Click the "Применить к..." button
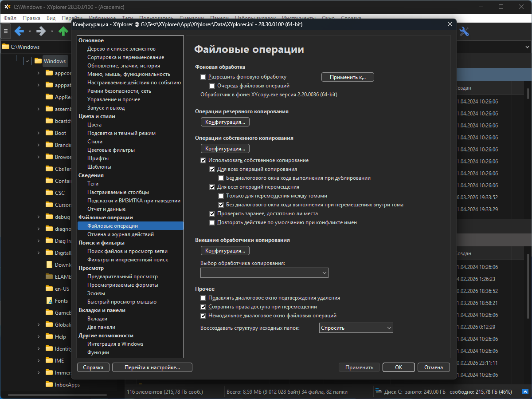Viewport: 532px width, 399px height. 348,77
